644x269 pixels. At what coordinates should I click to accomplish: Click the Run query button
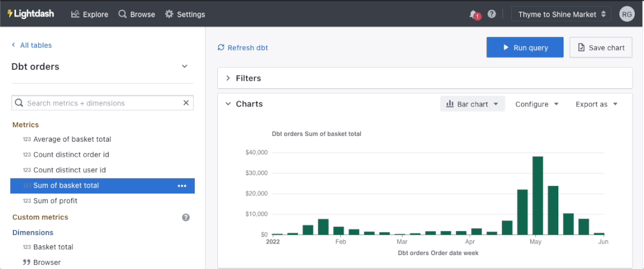click(524, 48)
